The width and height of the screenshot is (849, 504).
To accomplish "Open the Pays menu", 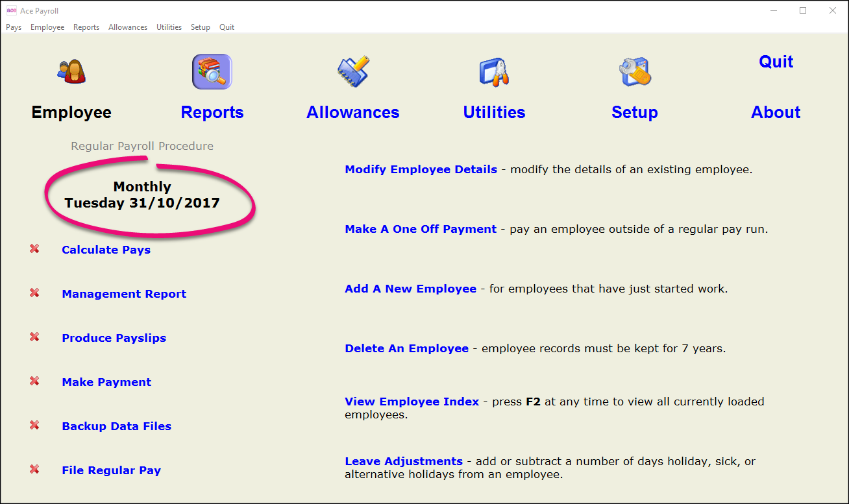I will (x=13, y=27).
